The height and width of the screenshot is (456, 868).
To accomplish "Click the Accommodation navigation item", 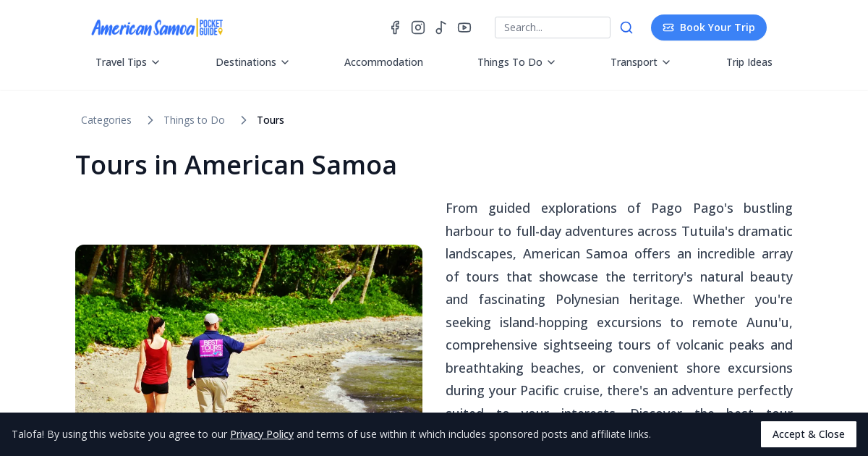I will 383,62.
